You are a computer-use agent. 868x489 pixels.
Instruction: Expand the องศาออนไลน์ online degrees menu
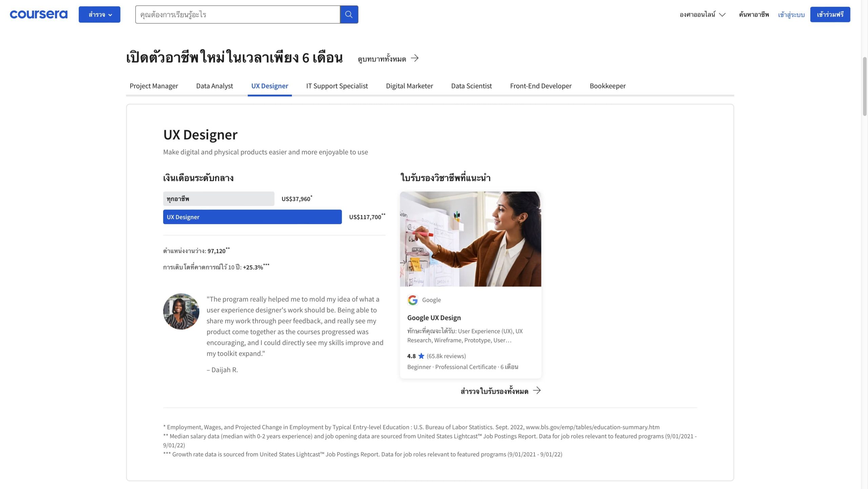(702, 15)
